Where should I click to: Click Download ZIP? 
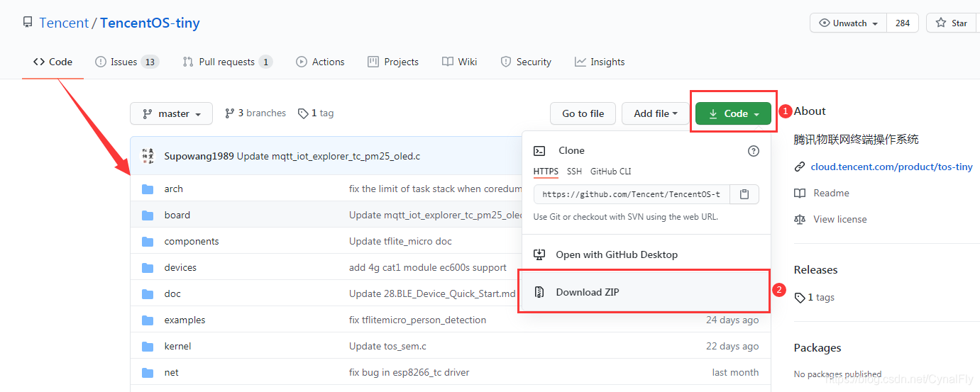(646, 292)
